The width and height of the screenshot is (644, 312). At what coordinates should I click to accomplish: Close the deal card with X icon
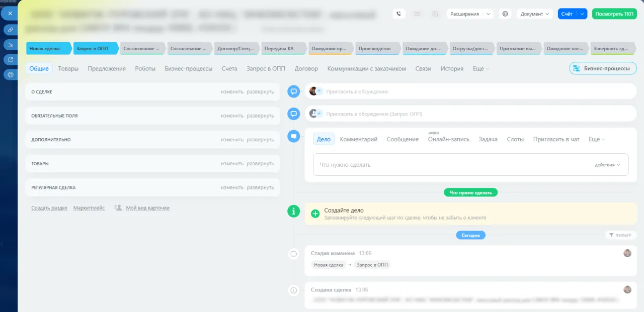10,14
